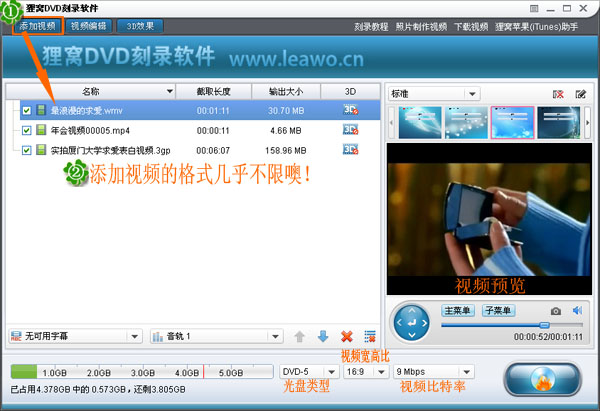Take a snapshot with the camera icon
600x411 pixels.
tap(556, 311)
